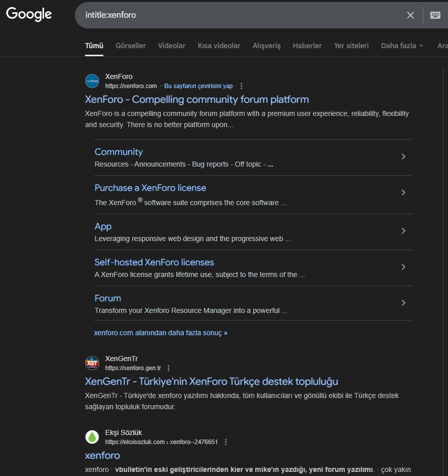The image size is (448, 476).
Task: Click the XenGenTr site name
Action: click(x=121, y=359)
